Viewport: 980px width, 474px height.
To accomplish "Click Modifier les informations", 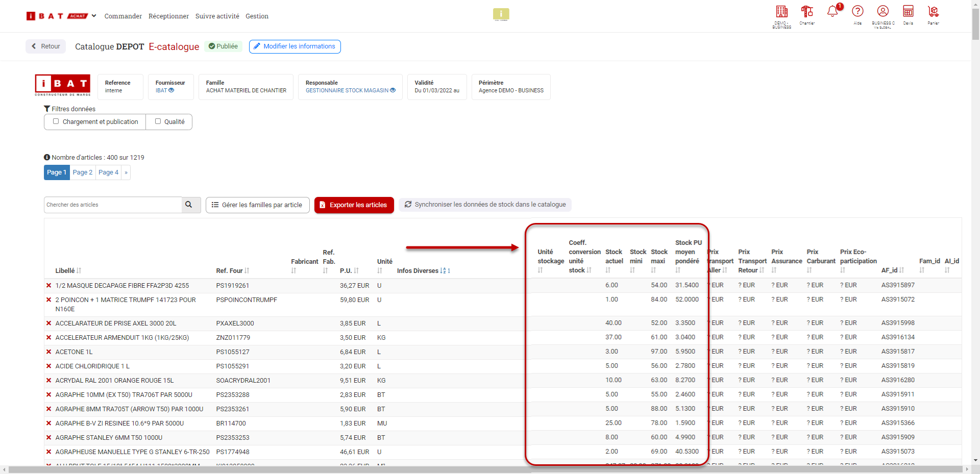I will pyautogui.click(x=295, y=46).
